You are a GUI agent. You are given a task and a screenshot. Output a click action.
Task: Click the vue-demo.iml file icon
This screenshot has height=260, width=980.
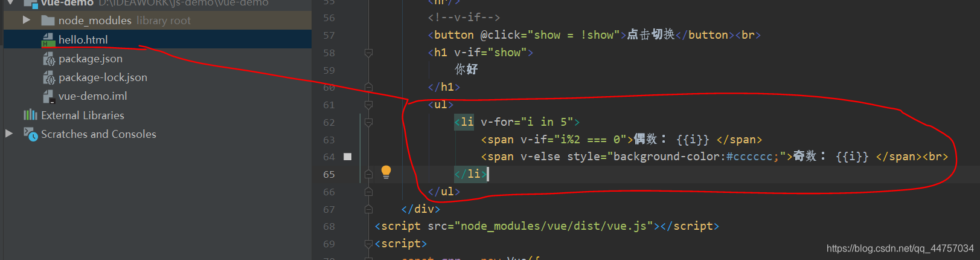coord(48,96)
